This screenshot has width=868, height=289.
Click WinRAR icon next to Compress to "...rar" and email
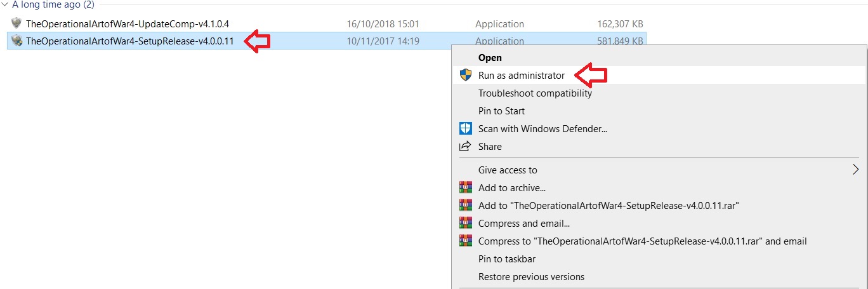pyautogui.click(x=466, y=241)
